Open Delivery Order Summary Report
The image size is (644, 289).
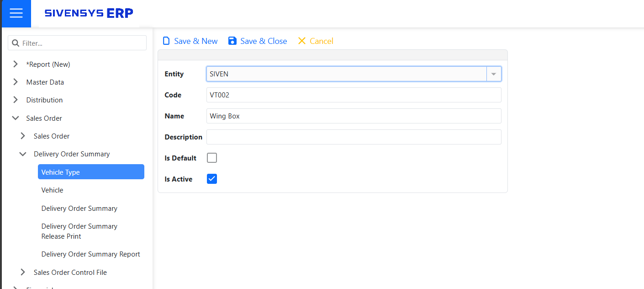pyautogui.click(x=90, y=254)
